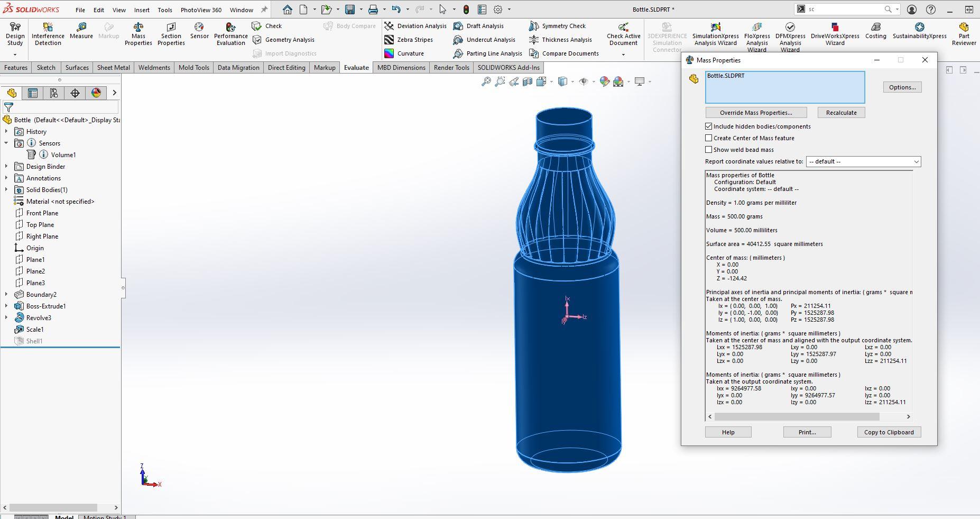Open the Mass Properties tool
Image resolution: width=980 pixels, height=519 pixels.
coord(138,34)
